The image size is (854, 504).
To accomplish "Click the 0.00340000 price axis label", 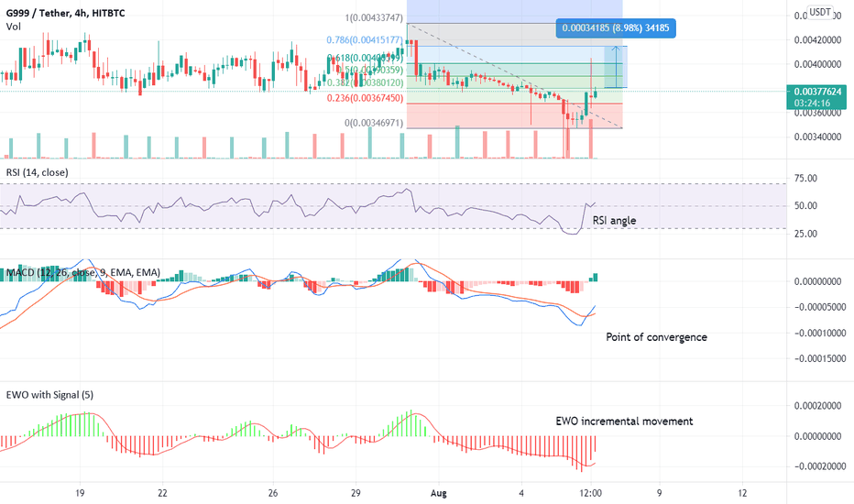I will pos(817,137).
